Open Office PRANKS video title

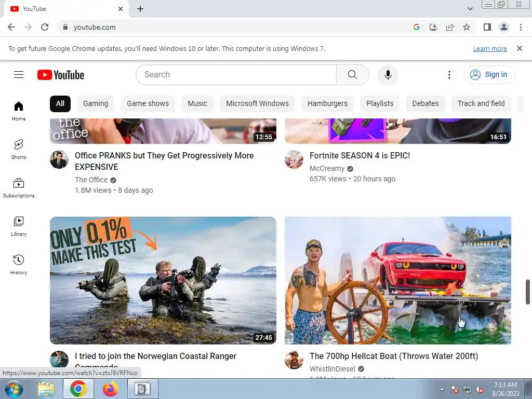point(164,161)
